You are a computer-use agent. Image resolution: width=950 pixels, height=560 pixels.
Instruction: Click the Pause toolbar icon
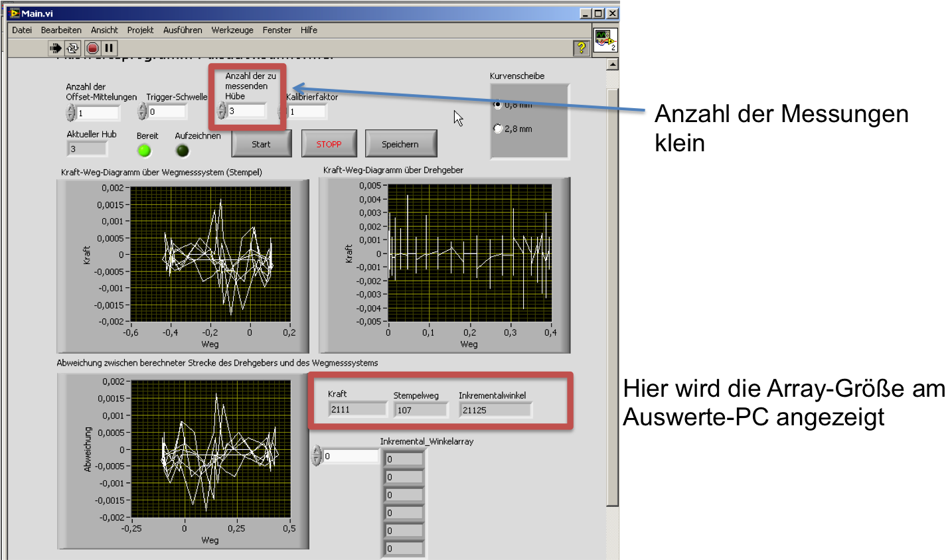[109, 48]
